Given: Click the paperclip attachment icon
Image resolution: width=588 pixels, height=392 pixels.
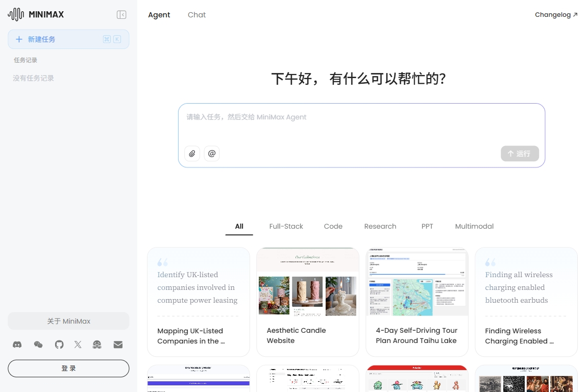Looking at the screenshot, I should [192, 153].
